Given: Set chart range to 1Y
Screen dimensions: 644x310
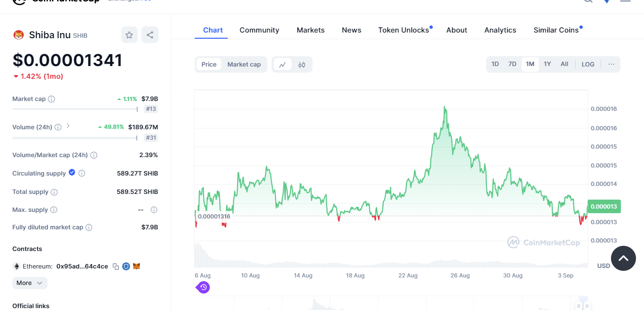Looking at the screenshot, I should tap(547, 64).
